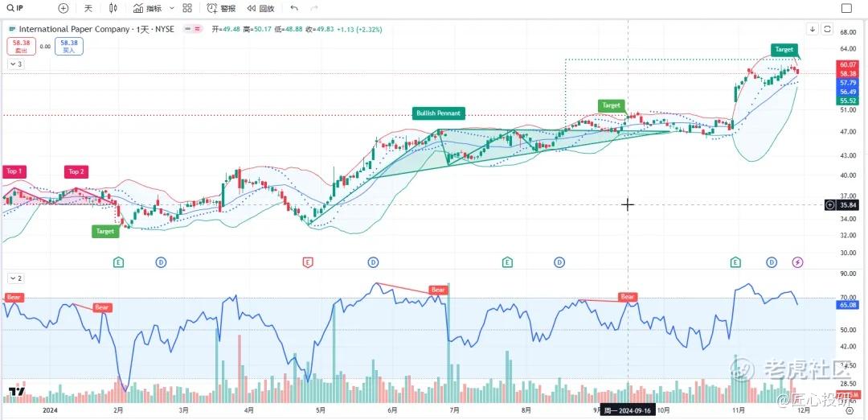Click the 65.08 RSI value label

(x=848, y=305)
